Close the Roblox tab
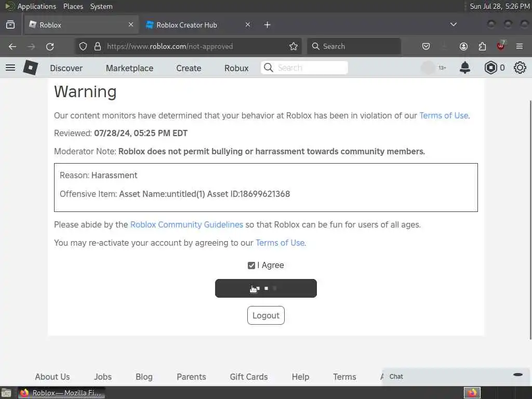The width and height of the screenshot is (532, 399). click(x=131, y=24)
